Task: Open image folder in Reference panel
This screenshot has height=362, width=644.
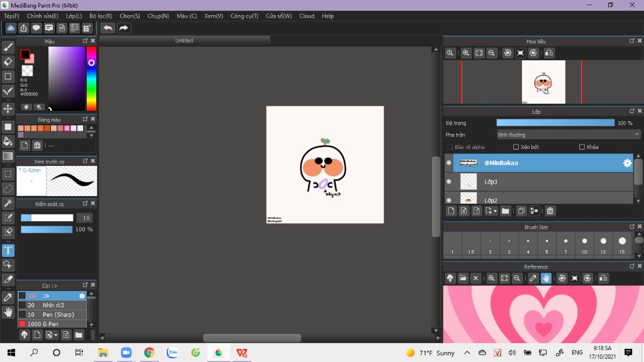Action: pos(463,278)
